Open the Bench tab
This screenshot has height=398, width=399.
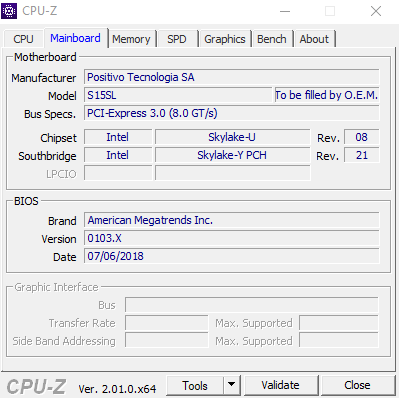click(x=272, y=39)
